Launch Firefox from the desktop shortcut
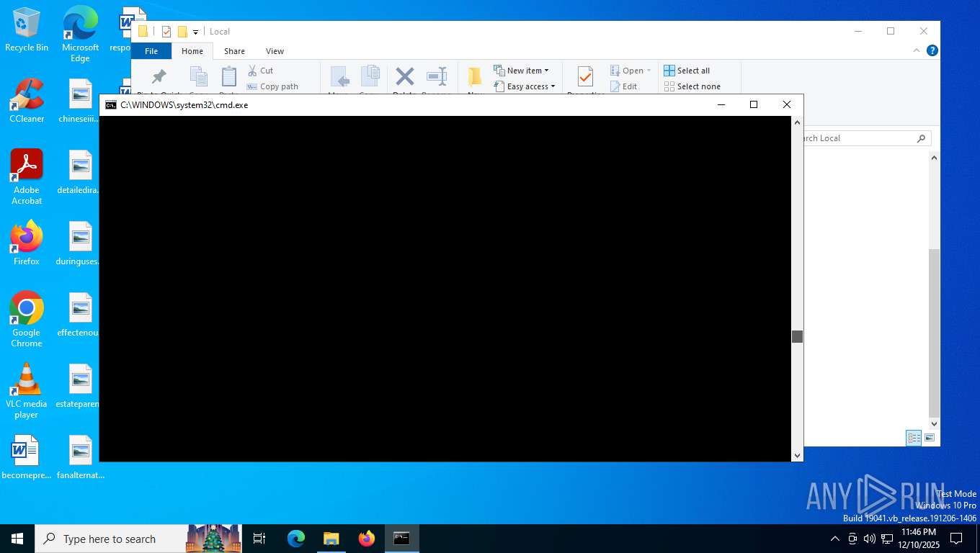This screenshot has width=980, height=553. (x=27, y=243)
